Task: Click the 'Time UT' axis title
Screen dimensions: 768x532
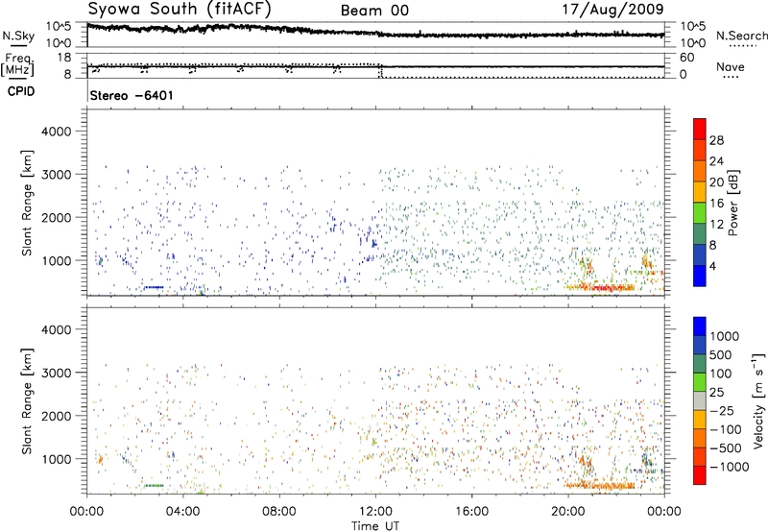Action: coord(375,526)
